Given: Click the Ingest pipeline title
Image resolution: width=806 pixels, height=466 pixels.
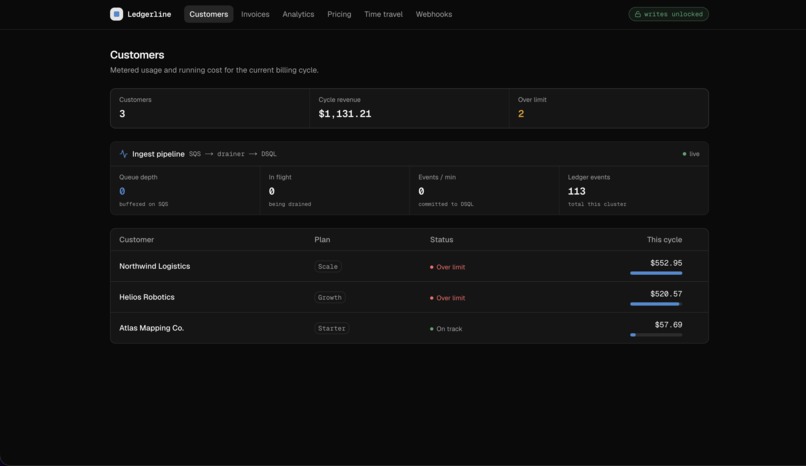Looking at the screenshot, I should pyautogui.click(x=158, y=154).
